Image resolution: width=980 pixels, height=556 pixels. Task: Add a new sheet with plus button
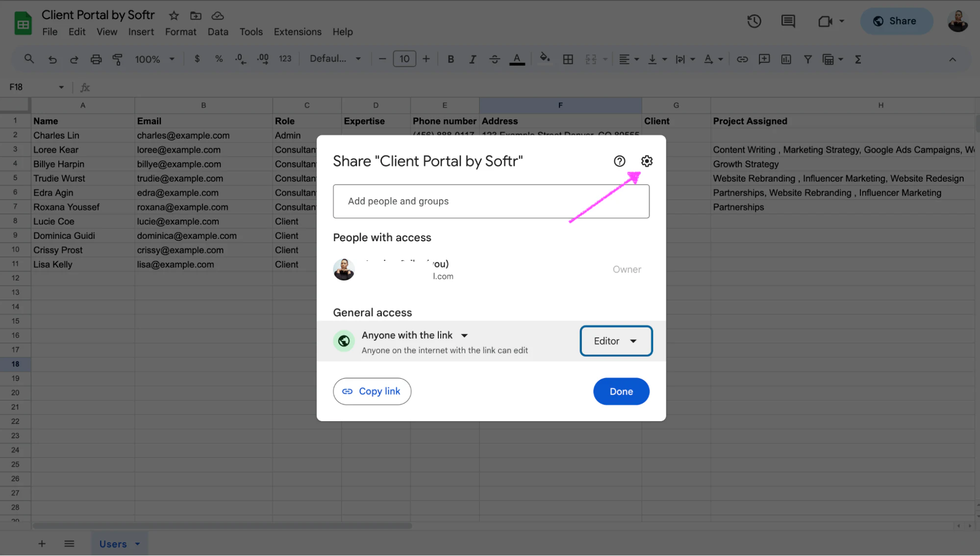click(x=42, y=544)
